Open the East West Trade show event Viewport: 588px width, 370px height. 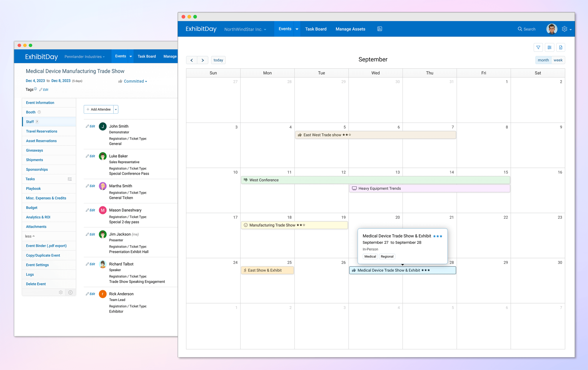click(x=375, y=135)
